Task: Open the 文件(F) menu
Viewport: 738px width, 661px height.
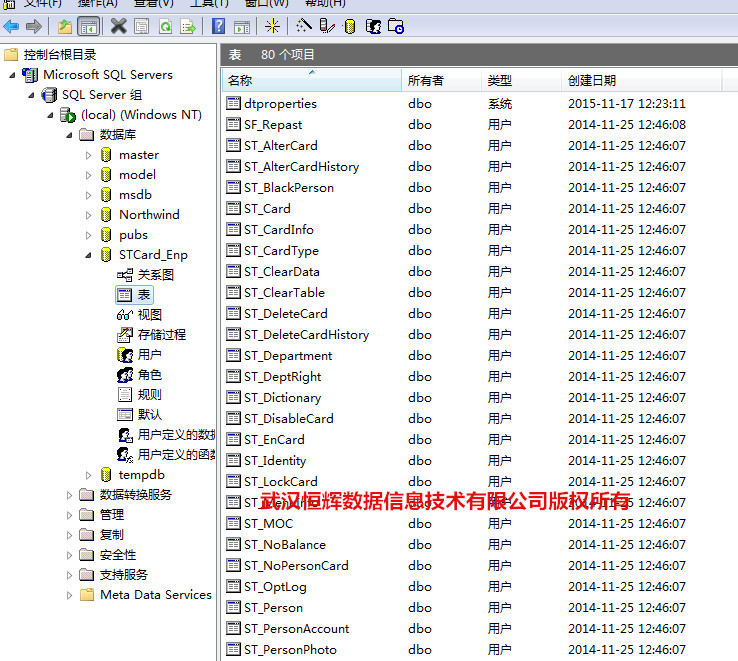Action: (42, 3)
